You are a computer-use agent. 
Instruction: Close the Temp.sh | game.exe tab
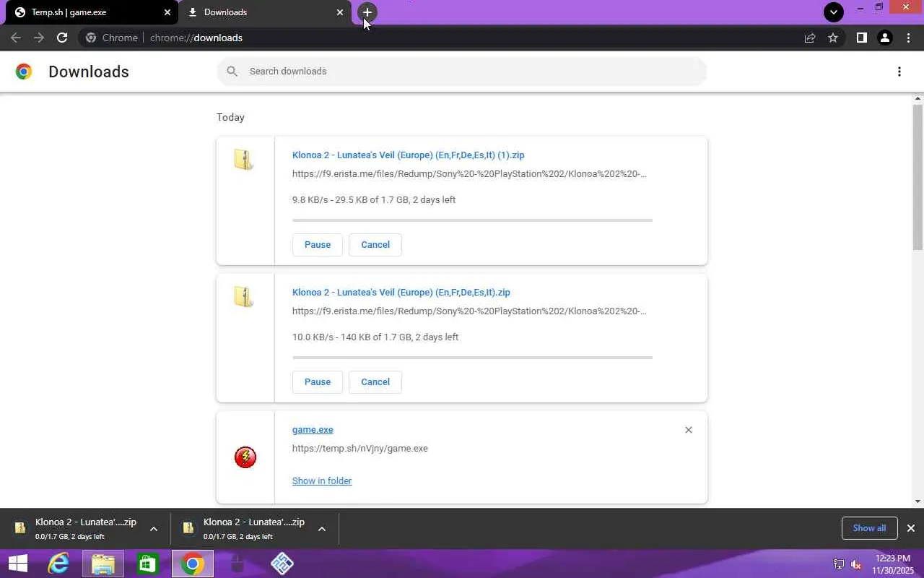(x=167, y=12)
